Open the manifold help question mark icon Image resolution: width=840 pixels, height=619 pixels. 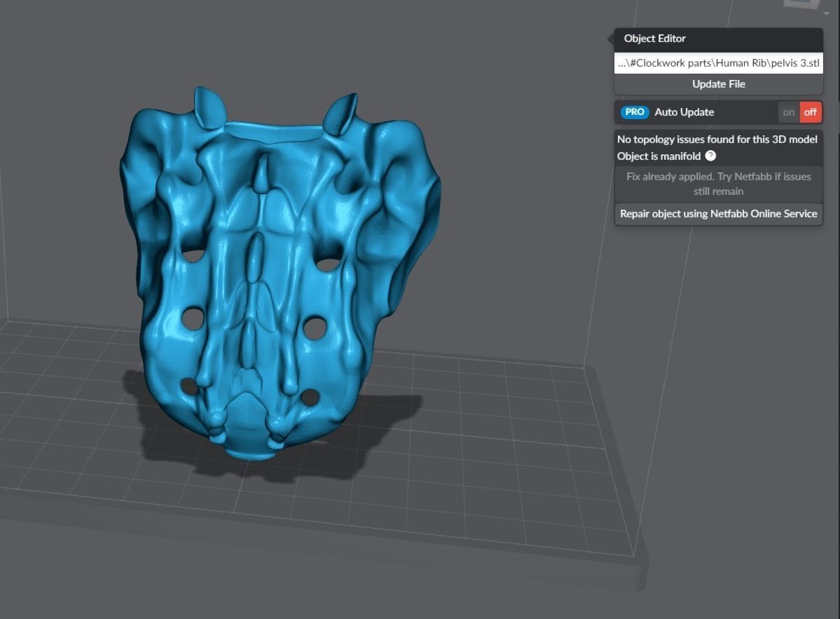(710, 156)
